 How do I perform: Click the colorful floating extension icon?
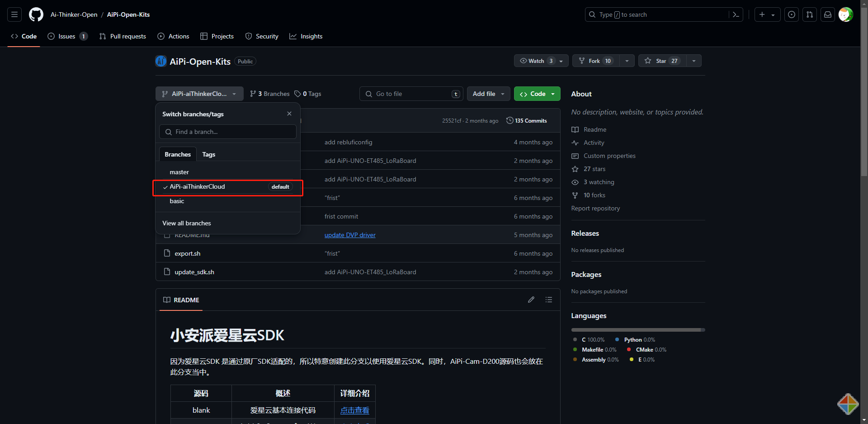click(x=848, y=404)
